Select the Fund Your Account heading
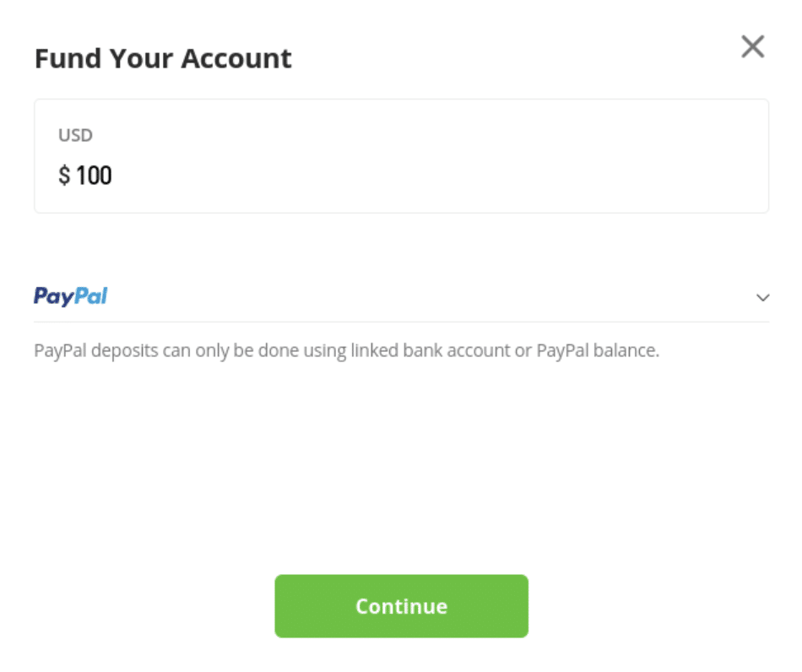Image resolution: width=802 pixels, height=672 pixels. click(x=163, y=58)
